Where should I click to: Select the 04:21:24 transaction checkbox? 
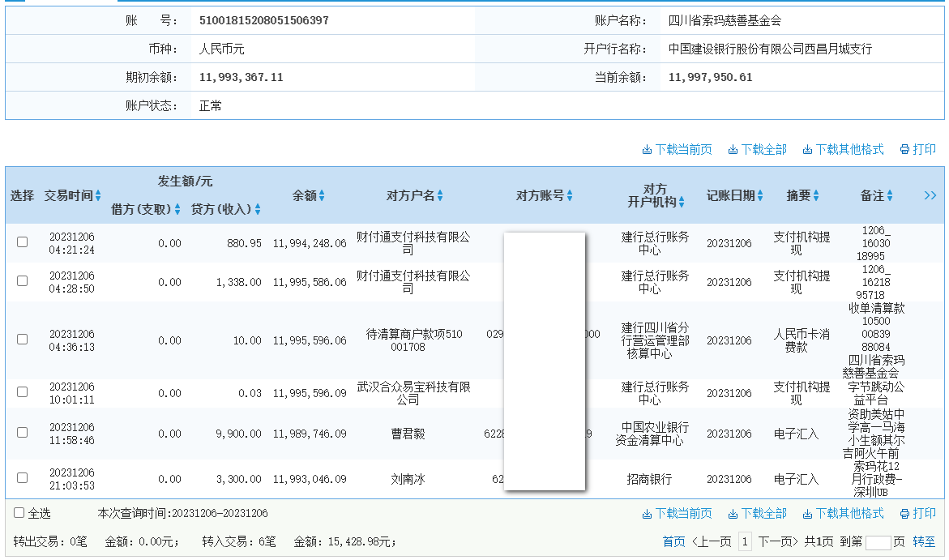coord(23,242)
